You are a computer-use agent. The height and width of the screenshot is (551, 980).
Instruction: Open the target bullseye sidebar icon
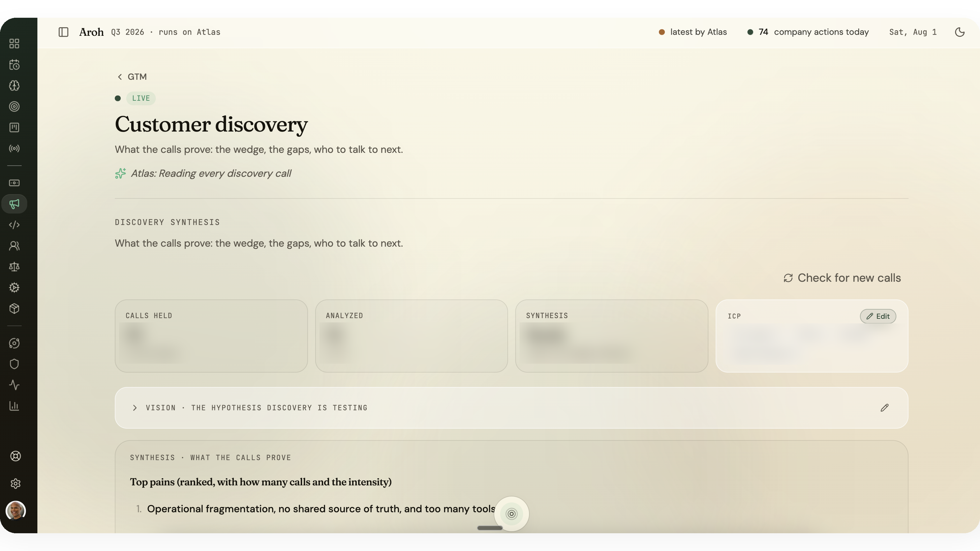click(x=14, y=107)
